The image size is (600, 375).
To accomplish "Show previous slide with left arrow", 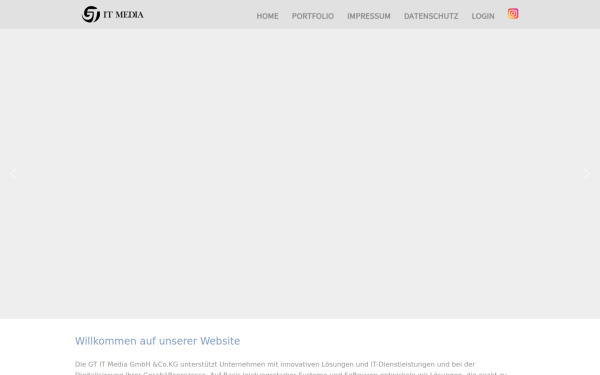I will click(13, 174).
